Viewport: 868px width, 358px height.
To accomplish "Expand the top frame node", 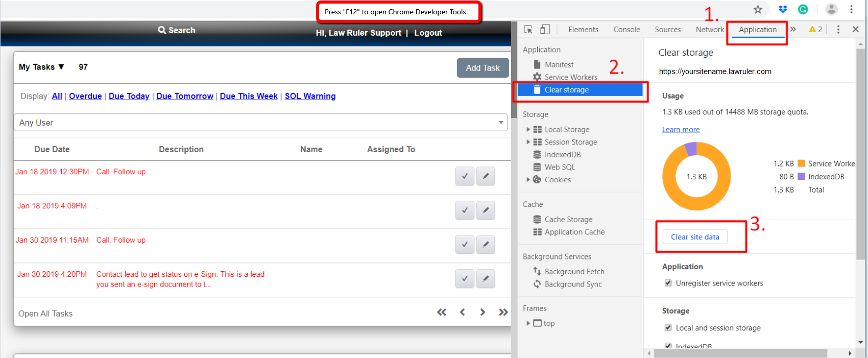I will point(528,323).
